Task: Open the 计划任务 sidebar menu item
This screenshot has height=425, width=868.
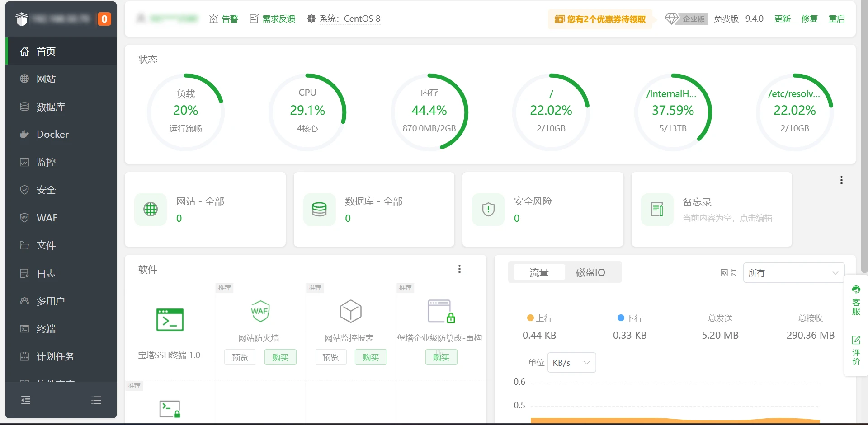Action: click(61, 356)
